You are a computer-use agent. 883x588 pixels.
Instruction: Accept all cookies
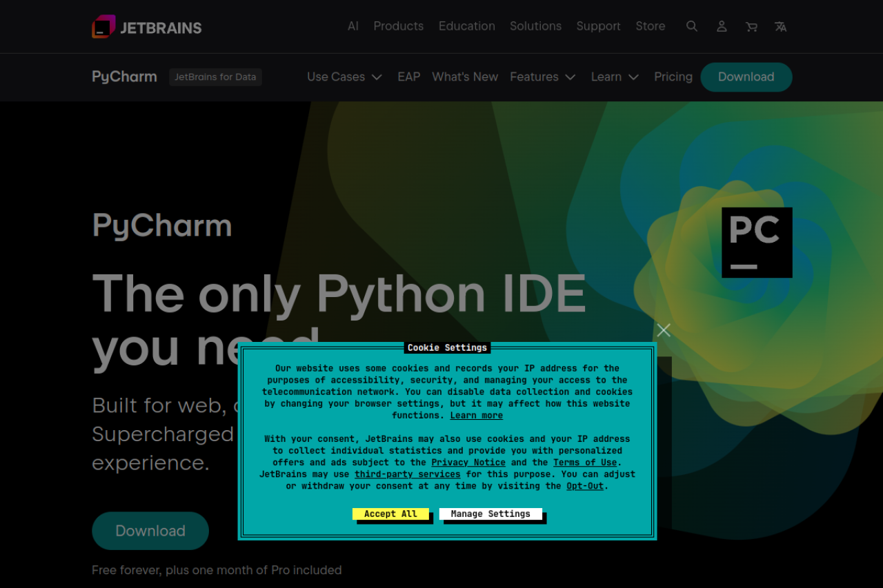(390, 514)
